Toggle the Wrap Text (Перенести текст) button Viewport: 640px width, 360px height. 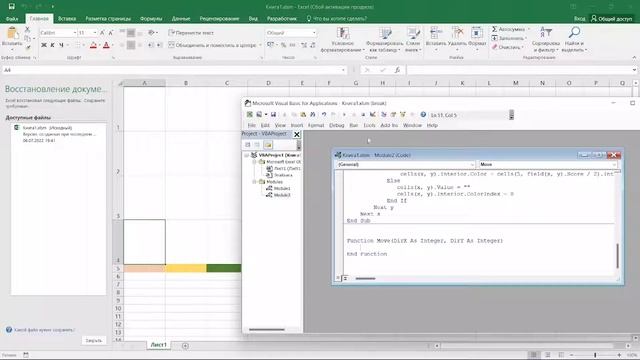tap(191, 33)
